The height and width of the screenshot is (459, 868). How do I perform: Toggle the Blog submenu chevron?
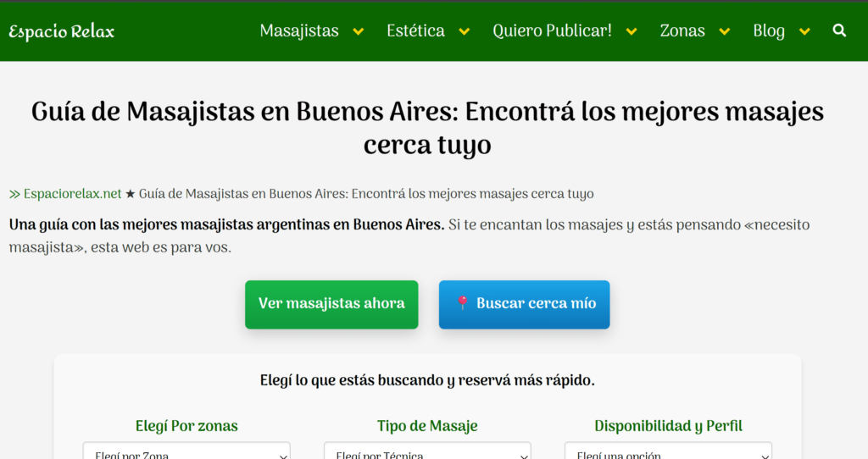[x=804, y=31]
